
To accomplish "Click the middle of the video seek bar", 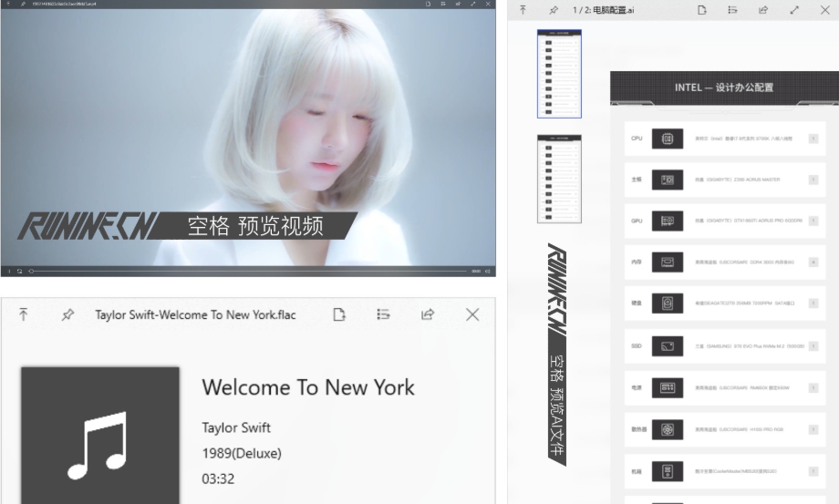I will click(x=248, y=271).
